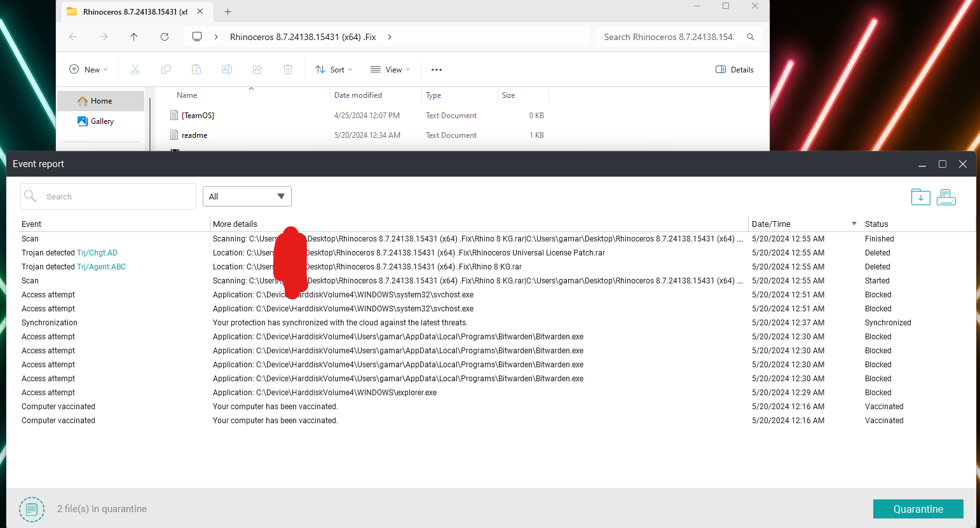Click the export report icon in Event report
The height and width of the screenshot is (528, 980).
click(920, 197)
